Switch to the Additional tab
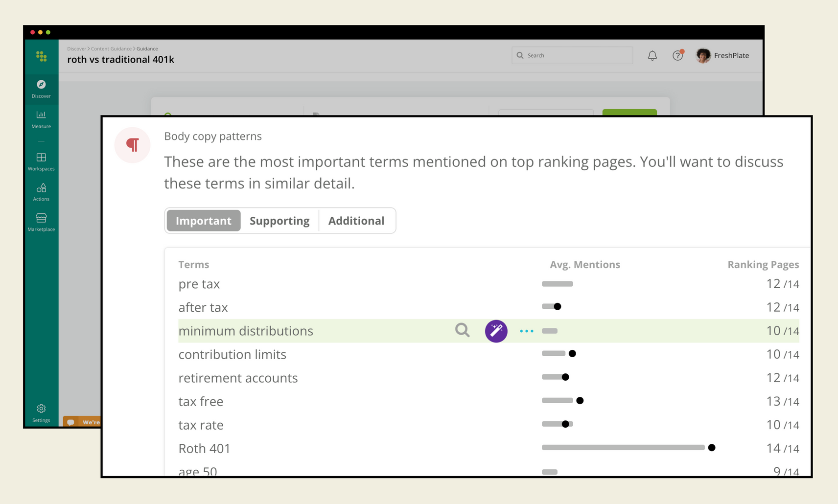This screenshot has height=504, width=838. pyautogui.click(x=356, y=221)
